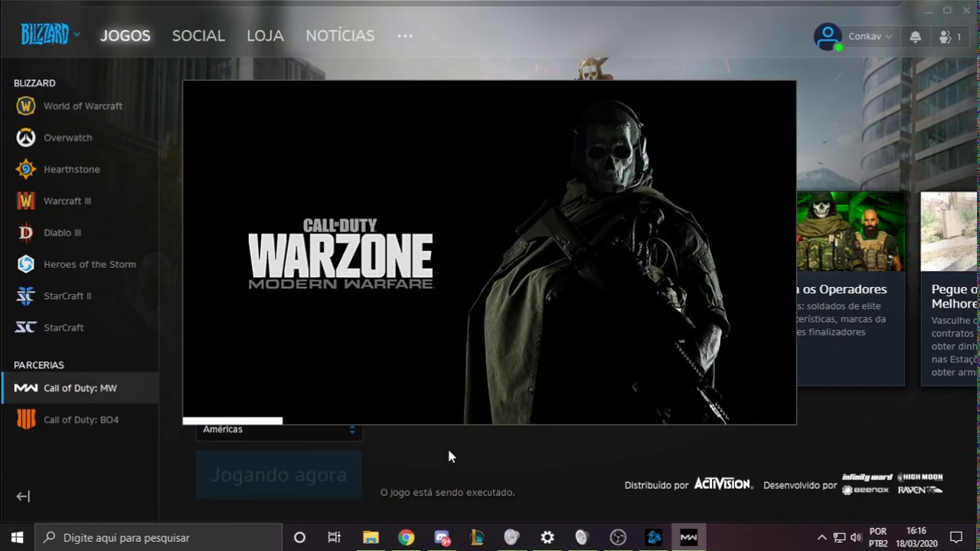Click the Windows taskbar search box
This screenshot has width=980, height=551.
pyautogui.click(x=158, y=537)
